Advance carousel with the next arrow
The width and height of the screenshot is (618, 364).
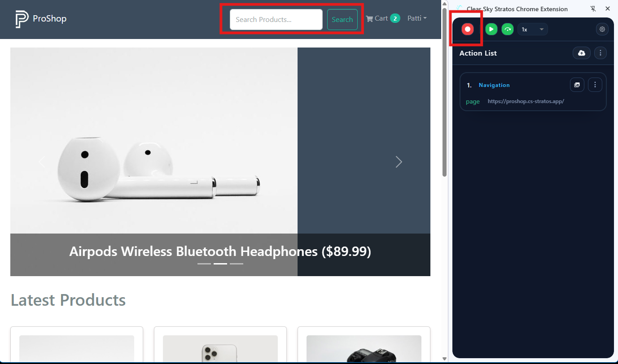click(x=399, y=162)
